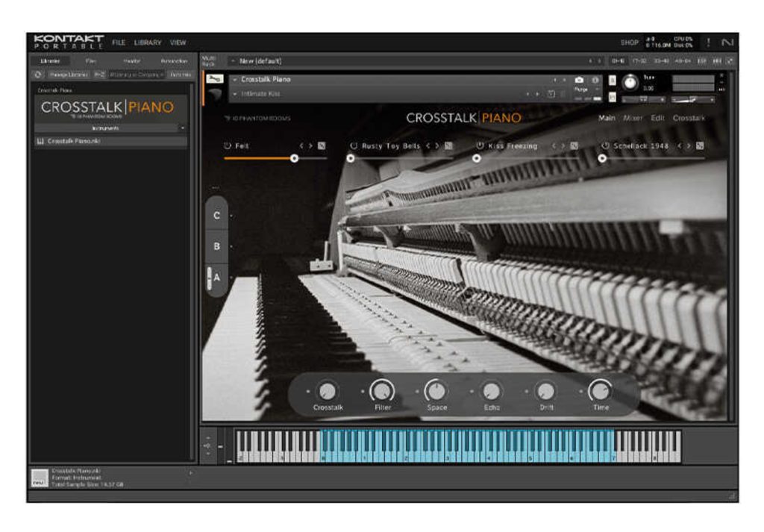Click the SHOP button

click(x=630, y=43)
